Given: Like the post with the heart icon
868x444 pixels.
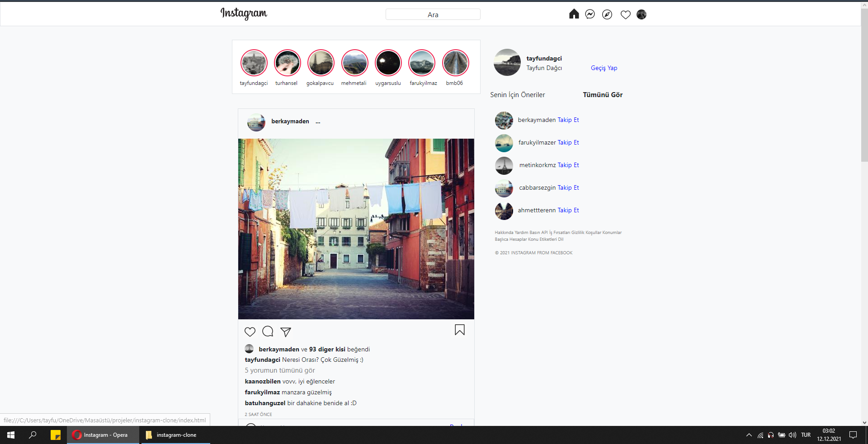Looking at the screenshot, I should tap(250, 332).
